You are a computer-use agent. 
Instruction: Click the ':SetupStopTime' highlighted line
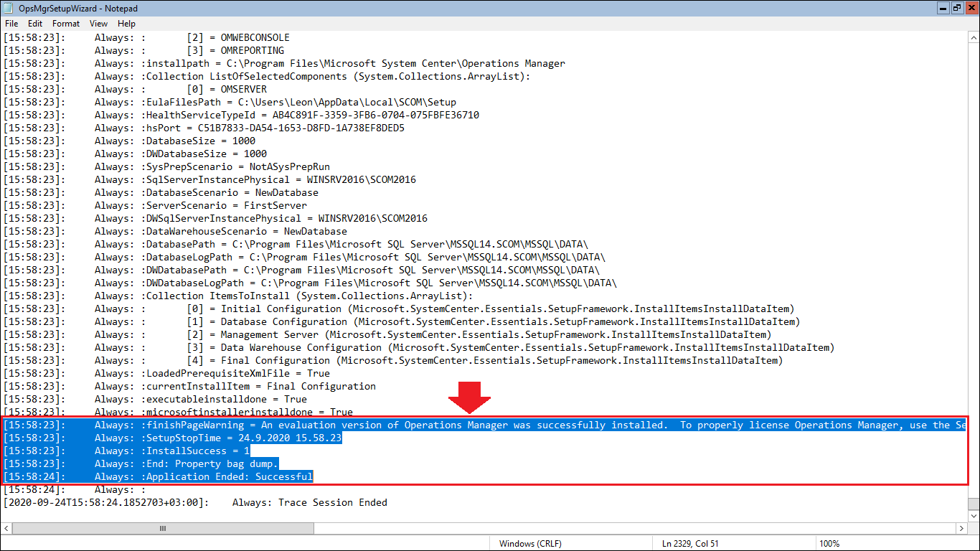(x=172, y=438)
